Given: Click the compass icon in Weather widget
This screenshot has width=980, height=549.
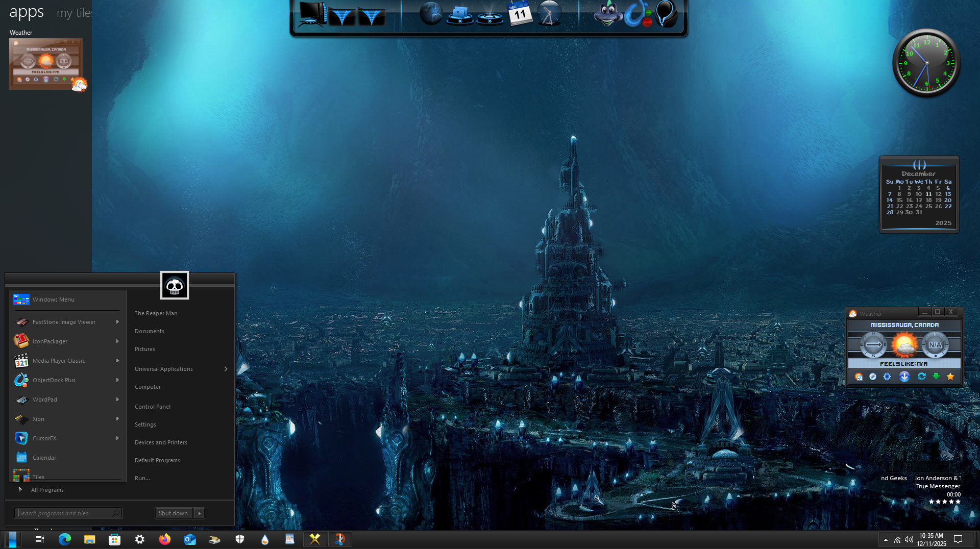Looking at the screenshot, I should pyautogui.click(x=873, y=377).
